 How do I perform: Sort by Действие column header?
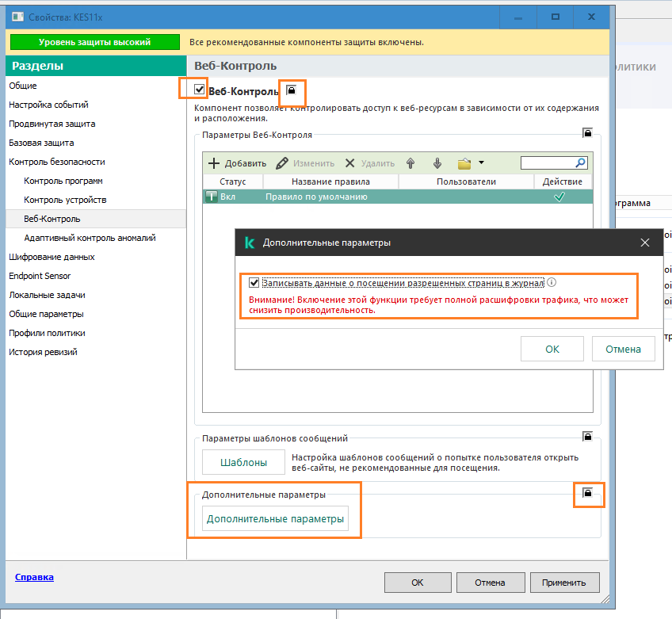563,181
